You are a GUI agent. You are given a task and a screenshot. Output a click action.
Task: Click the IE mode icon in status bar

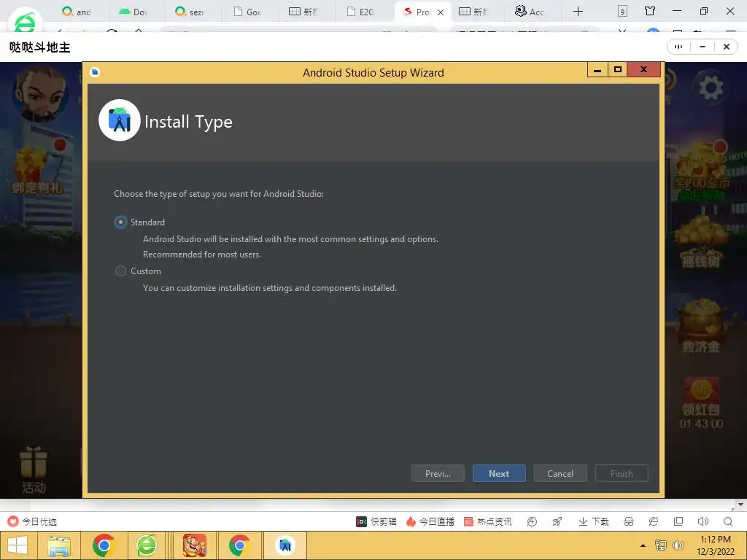654,521
